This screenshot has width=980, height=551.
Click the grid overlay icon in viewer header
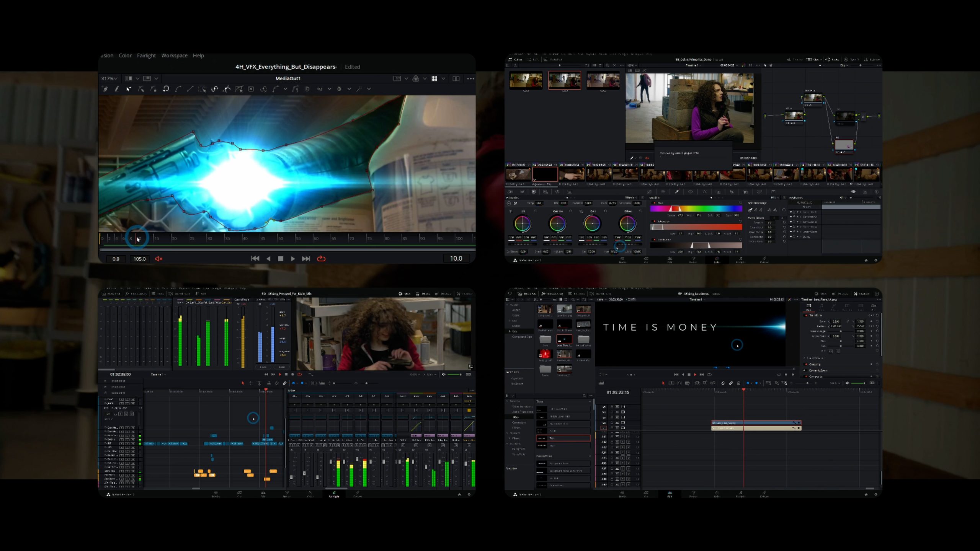[x=434, y=78]
